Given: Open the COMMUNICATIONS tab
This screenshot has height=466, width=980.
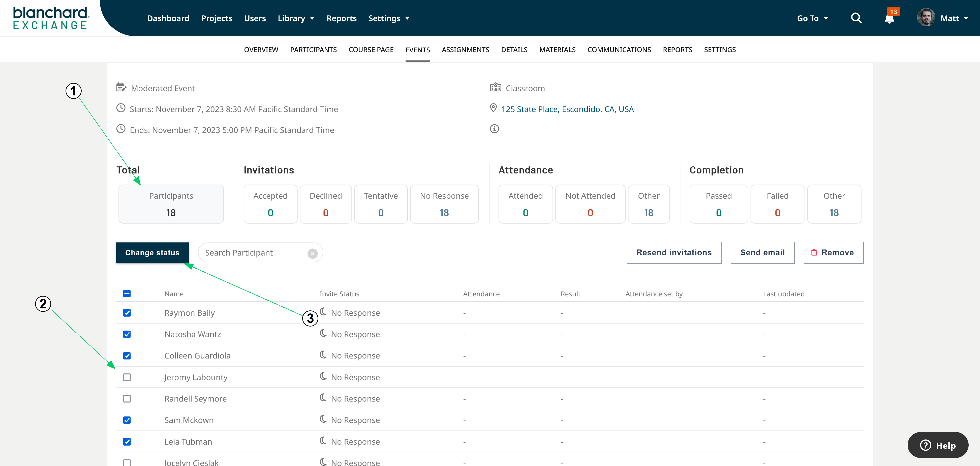Looking at the screenshot, I should (x=619, y=50).
